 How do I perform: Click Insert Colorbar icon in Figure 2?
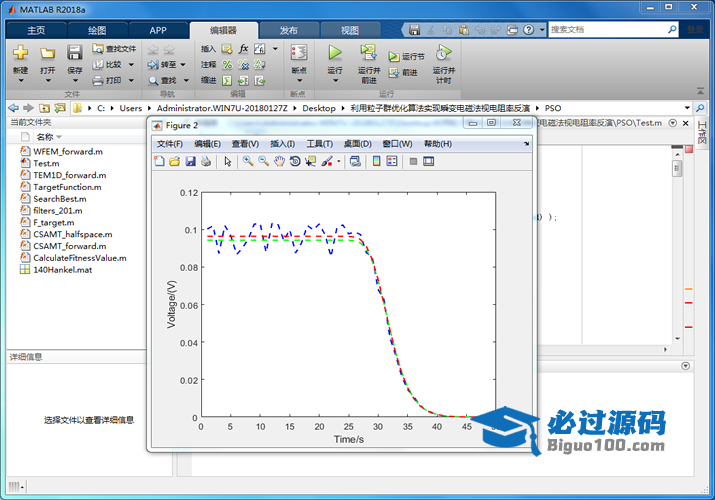coord(376,161)
